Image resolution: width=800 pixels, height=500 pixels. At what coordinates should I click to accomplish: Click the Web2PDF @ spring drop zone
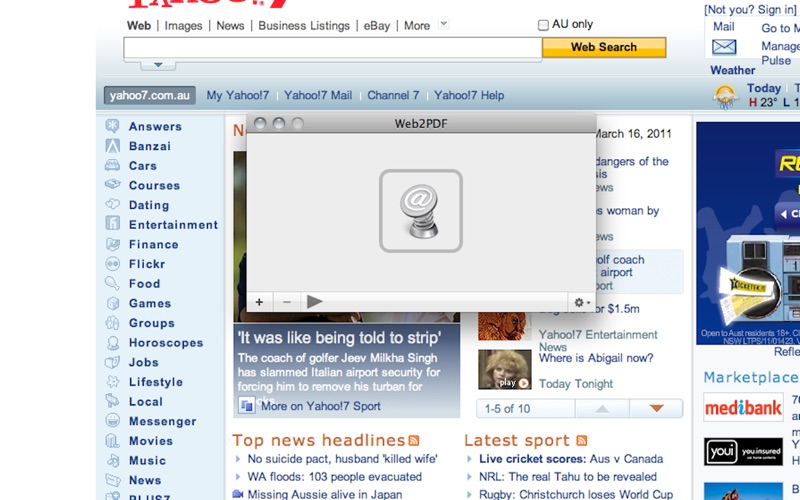tap(421, 211)
